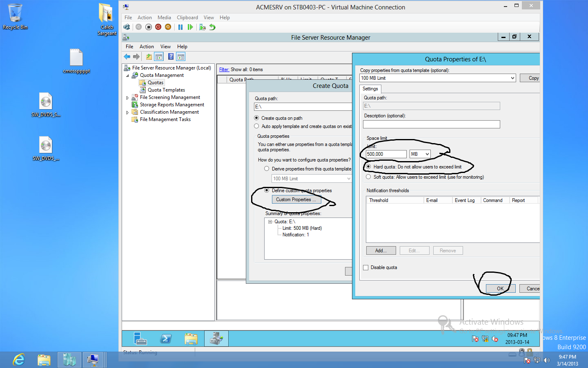Select the Quotas node in the tree

156,83
